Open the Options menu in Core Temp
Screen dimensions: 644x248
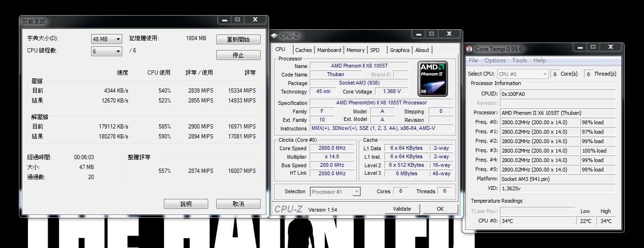point(495,60)
